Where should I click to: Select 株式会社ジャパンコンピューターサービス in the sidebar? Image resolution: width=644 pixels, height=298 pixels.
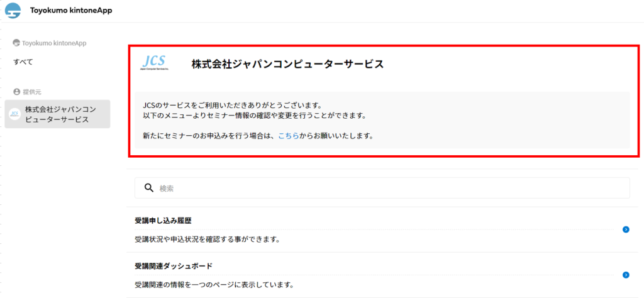click(57, 114)
